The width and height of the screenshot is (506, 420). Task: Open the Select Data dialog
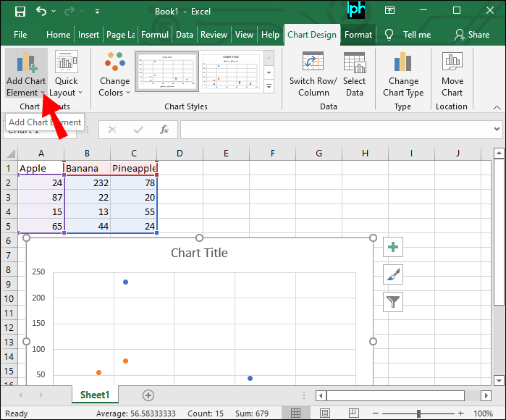pyautogui.click(x=354, y=63)
